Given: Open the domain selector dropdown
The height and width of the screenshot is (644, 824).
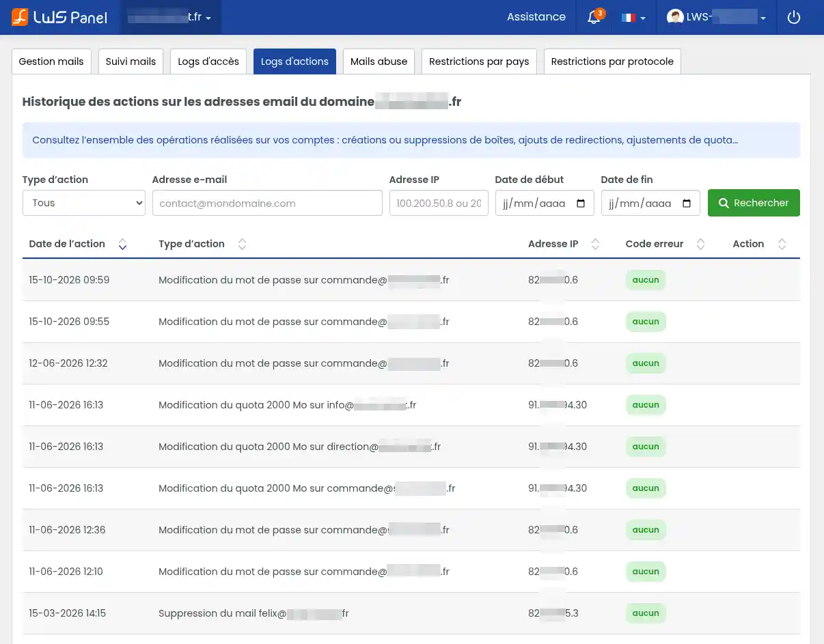Looking at the screenshot, I should coord(171,17).
